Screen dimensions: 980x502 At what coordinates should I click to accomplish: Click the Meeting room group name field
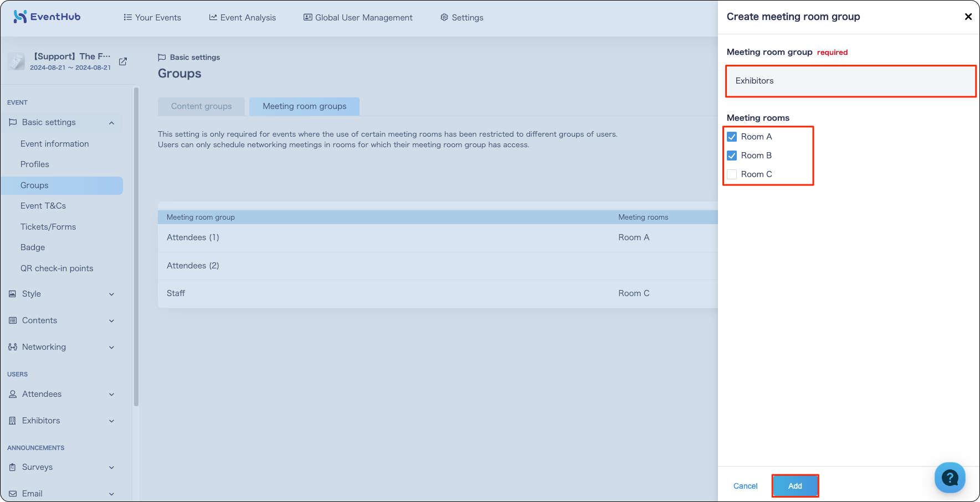click(x=850, y=81)
